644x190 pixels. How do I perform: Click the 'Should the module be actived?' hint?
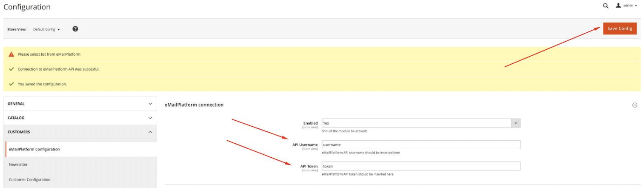344,131
